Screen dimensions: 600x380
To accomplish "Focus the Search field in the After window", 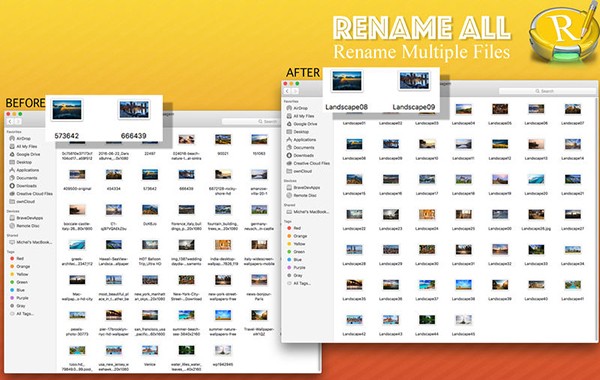I will point(548,91).
